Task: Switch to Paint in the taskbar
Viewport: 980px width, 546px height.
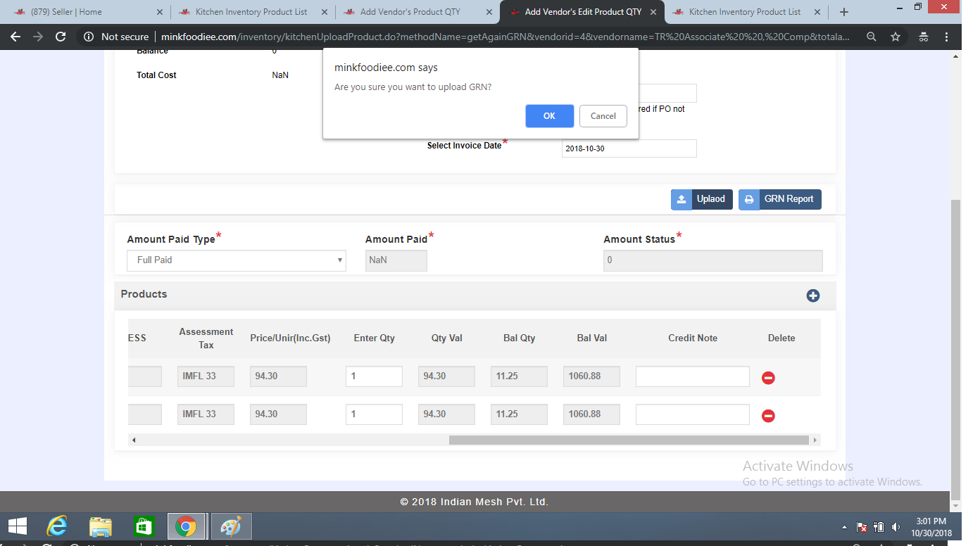Action: [231, 526]
